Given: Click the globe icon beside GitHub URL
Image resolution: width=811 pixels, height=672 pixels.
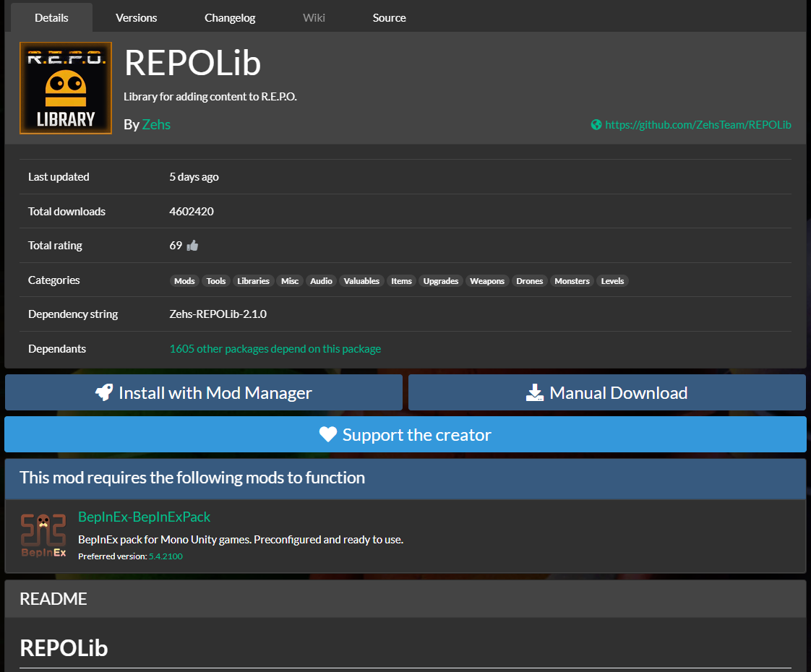Looking at the screenshot, I should (596, 124).
